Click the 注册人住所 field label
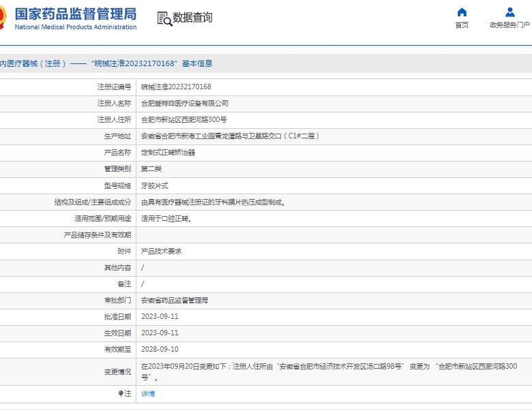This screenshot has width=532, height=411. pos(114,120)
